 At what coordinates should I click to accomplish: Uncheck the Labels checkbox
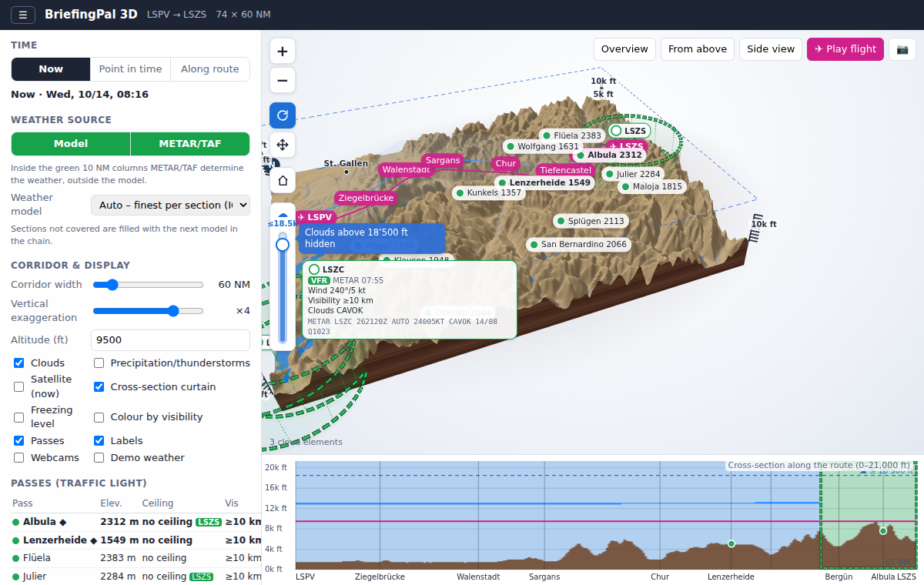pyautogui.click(x=99, y=440)
